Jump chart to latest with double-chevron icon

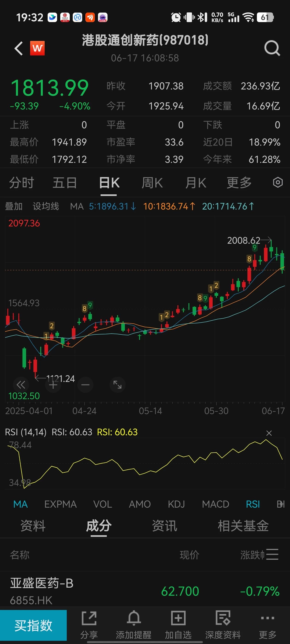21,385
